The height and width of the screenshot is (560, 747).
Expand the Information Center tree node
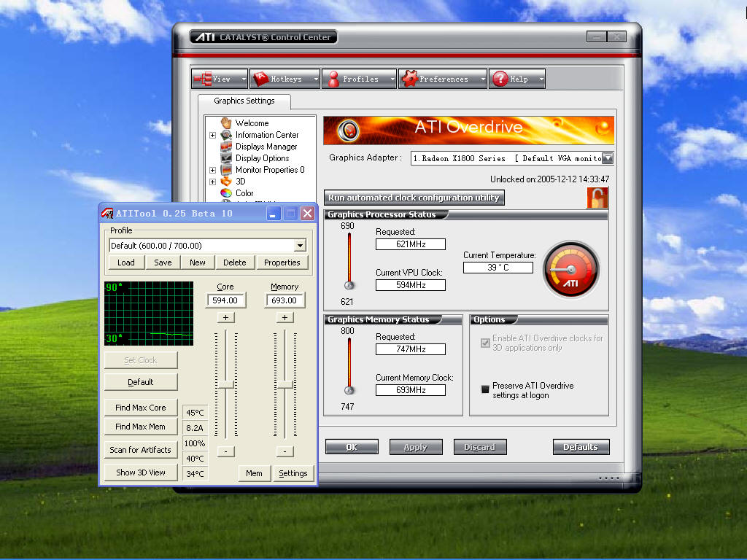tap(212, 135)
